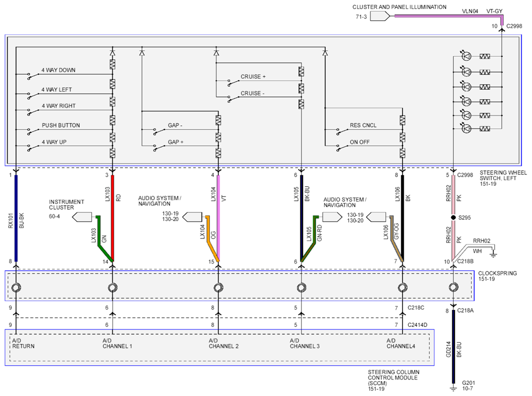Click the VLN04 circuit label
The width and height of the screenshot is (532, 396).
tap(470, 11)
